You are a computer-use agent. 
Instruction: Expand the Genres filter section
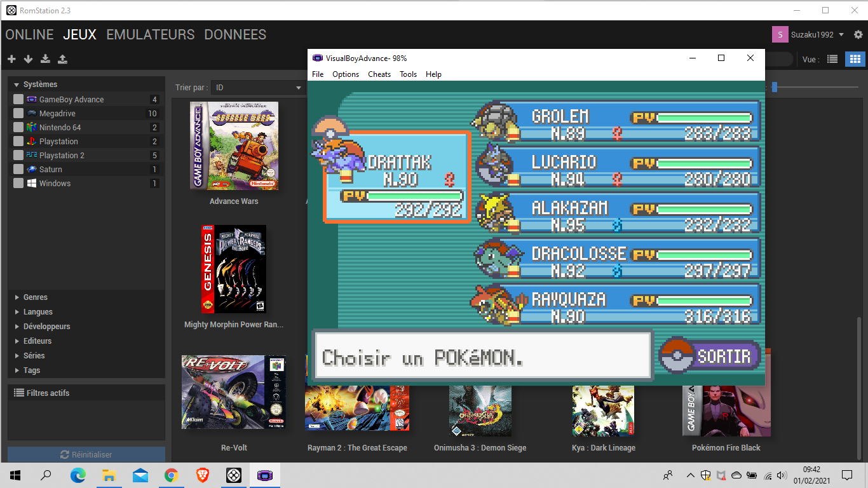tap(35, 297)
